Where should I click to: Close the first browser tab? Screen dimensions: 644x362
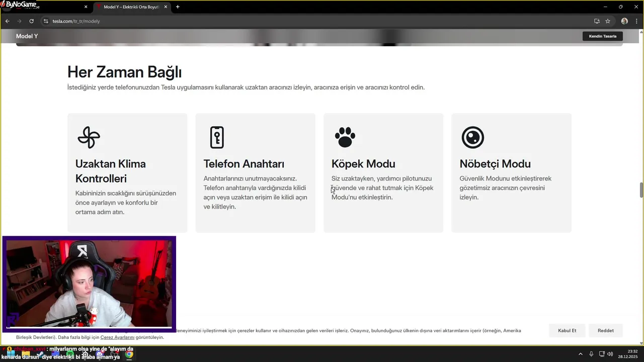(x=86, y=7)
